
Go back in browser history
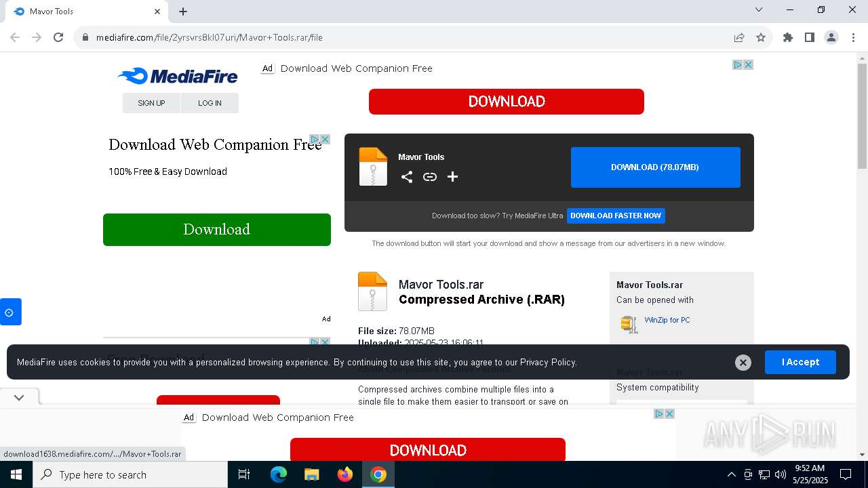tap(15, 37)
